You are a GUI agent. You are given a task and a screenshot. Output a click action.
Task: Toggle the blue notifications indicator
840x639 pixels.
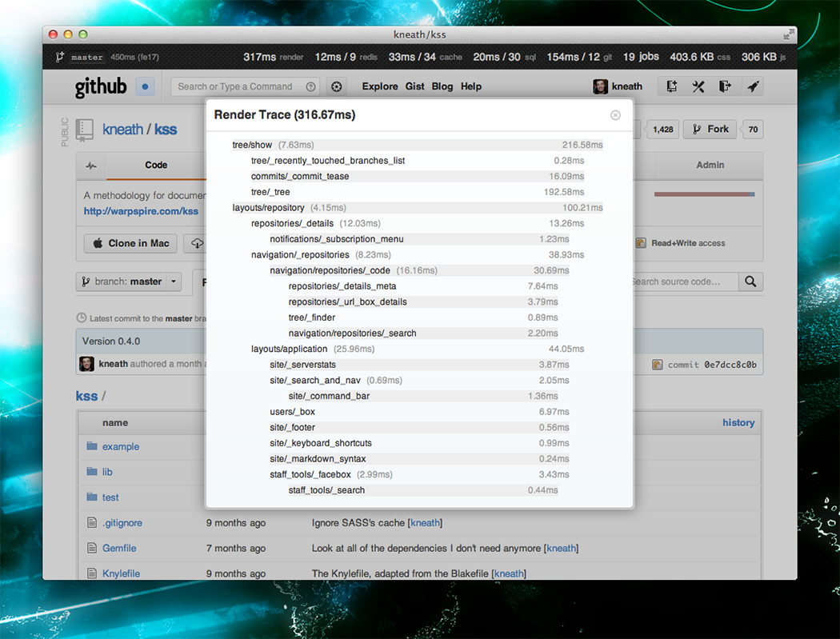point(145,86)
